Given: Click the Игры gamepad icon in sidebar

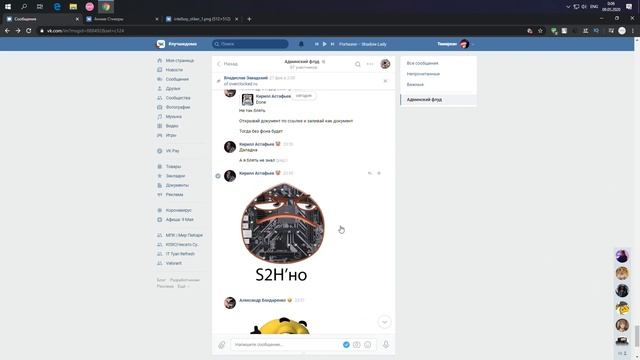Looking at the screenshot, I should point(160,136).
